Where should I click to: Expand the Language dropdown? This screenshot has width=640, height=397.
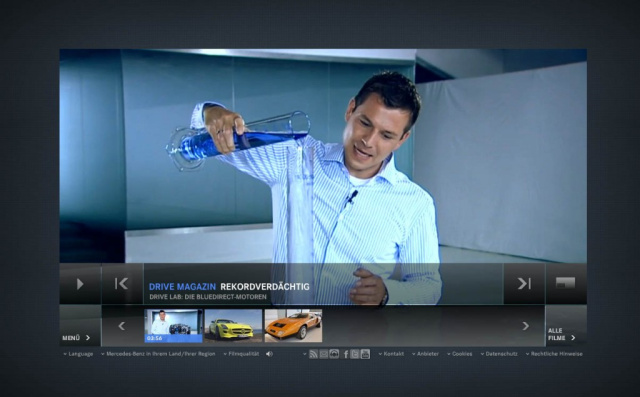[x=78, y=354]
